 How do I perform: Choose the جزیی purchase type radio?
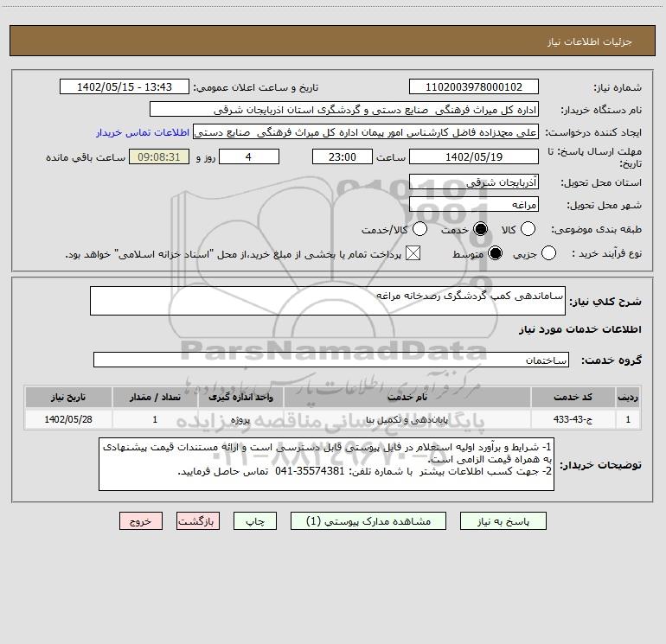point(548,253)
